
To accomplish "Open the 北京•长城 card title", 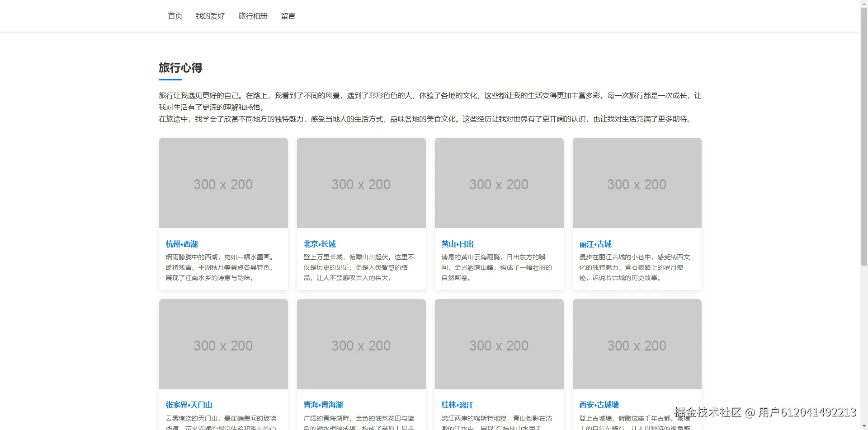I will coord(320,244).
